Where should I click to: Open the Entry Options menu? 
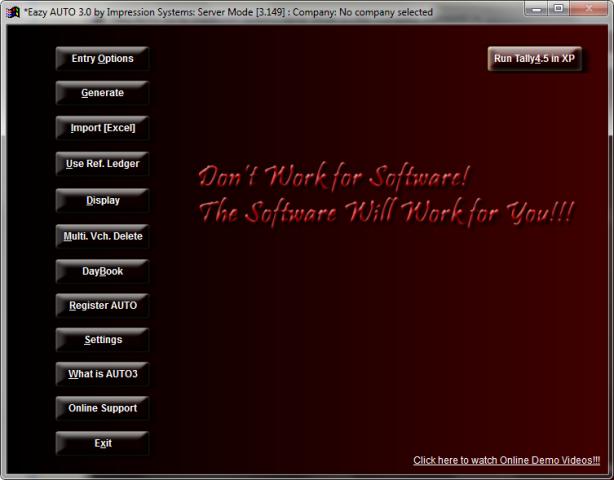[102, 59]
